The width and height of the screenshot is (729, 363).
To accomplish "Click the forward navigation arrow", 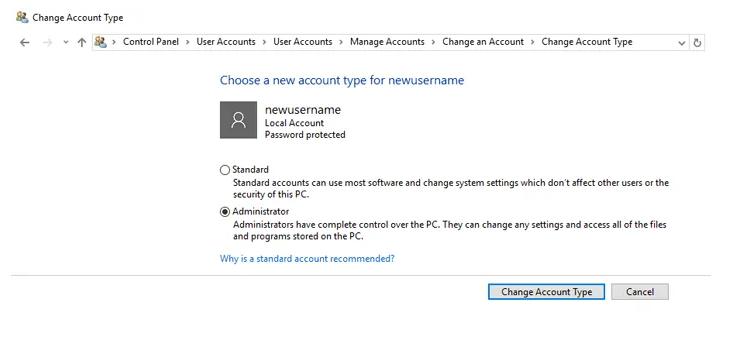I will (47, 42).
